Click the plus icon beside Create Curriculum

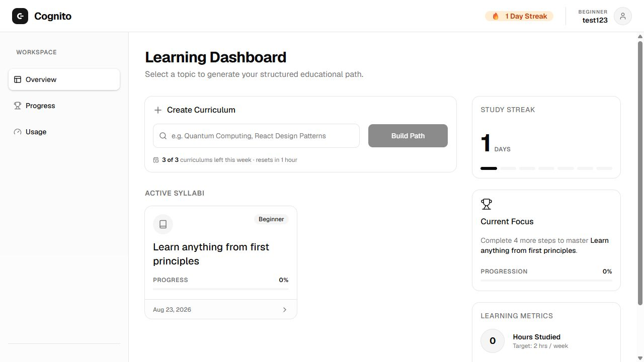coord(158,110)
